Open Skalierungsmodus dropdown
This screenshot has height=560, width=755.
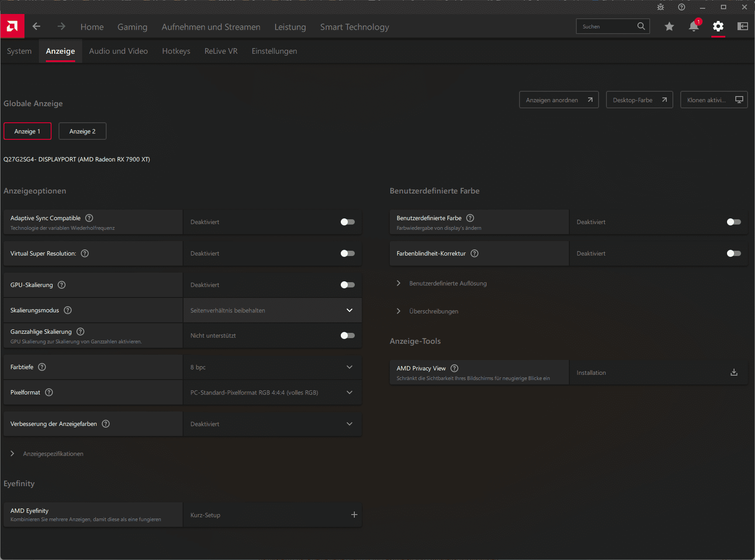[273, 310]
